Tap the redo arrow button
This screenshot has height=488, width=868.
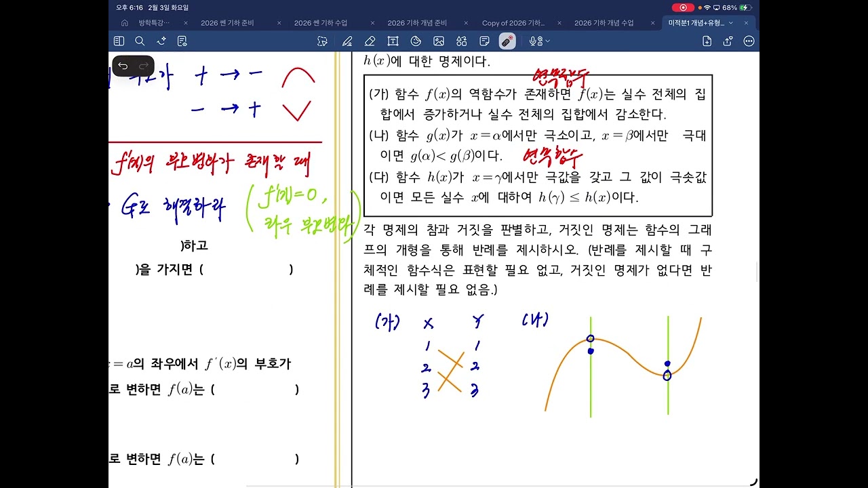click(x=143, y=66)
